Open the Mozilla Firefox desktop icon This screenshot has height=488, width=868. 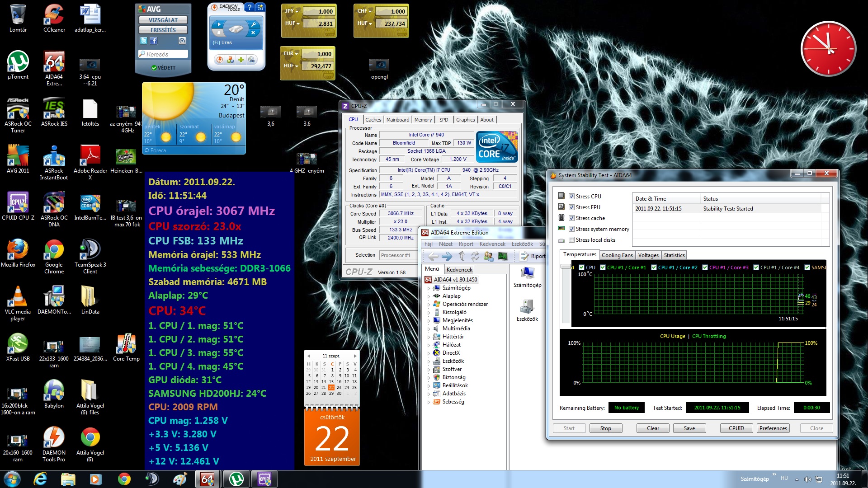(x=18, y=249)
